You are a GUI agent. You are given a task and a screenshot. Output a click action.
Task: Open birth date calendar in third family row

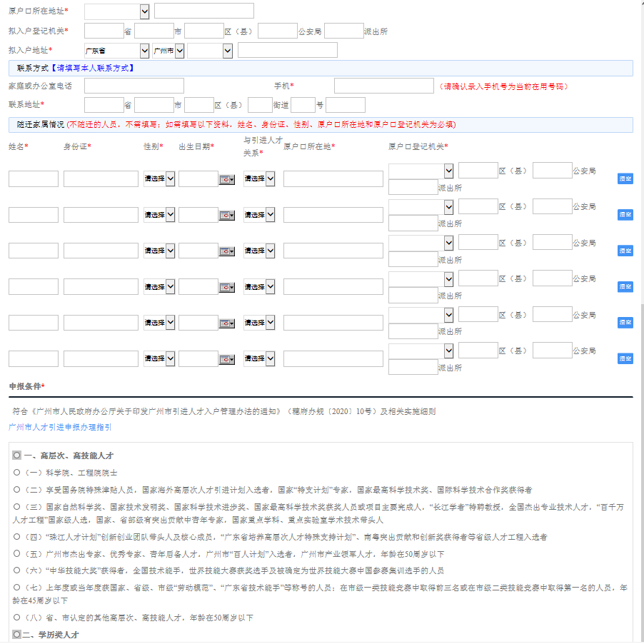227,251
